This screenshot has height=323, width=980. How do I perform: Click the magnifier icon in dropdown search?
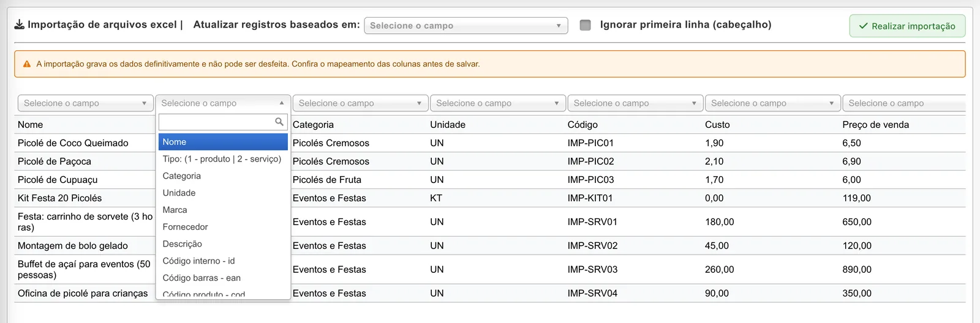pyautogui.click(x=279, y=122)
